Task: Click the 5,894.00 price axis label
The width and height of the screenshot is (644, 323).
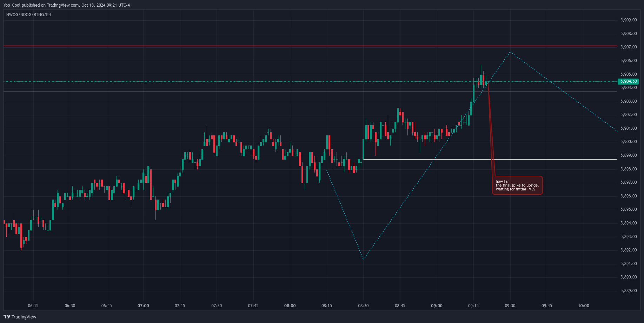Action: 629,223
